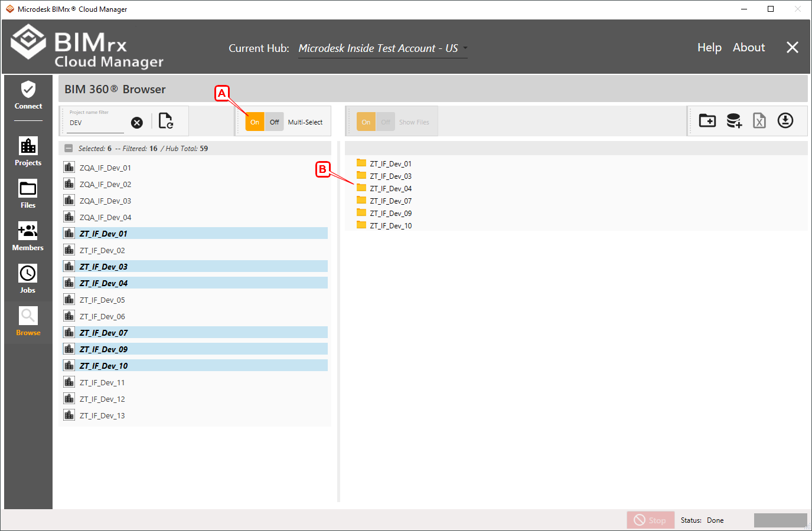Turn Show Files off
812x531 pixels.
tap(385, 122)
